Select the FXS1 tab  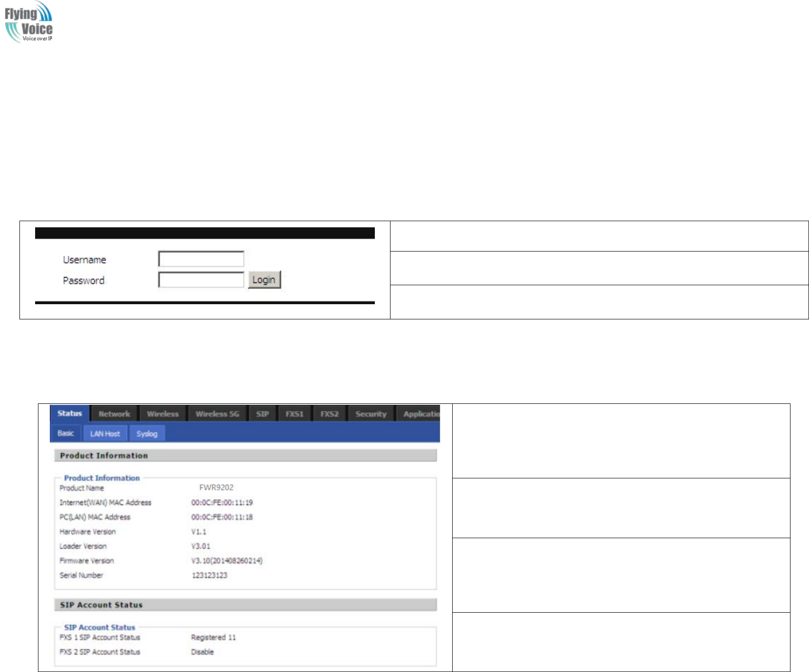click(x=294, y=414)
